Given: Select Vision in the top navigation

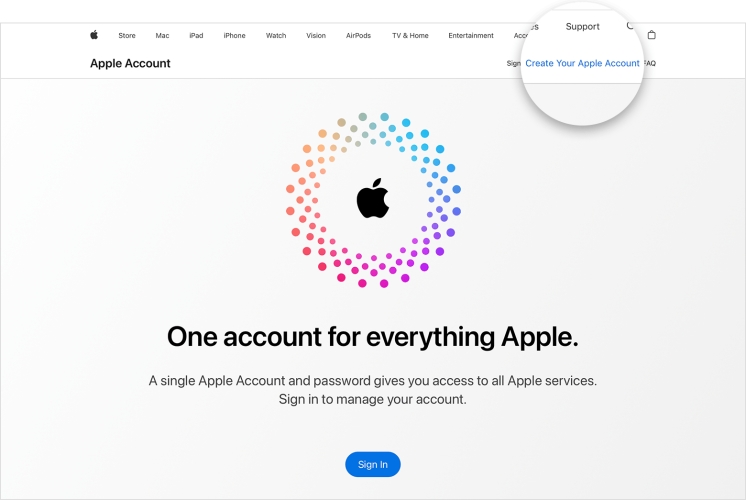Looking at the screenshot, I should pyautogui.click(x=316, y=36).
